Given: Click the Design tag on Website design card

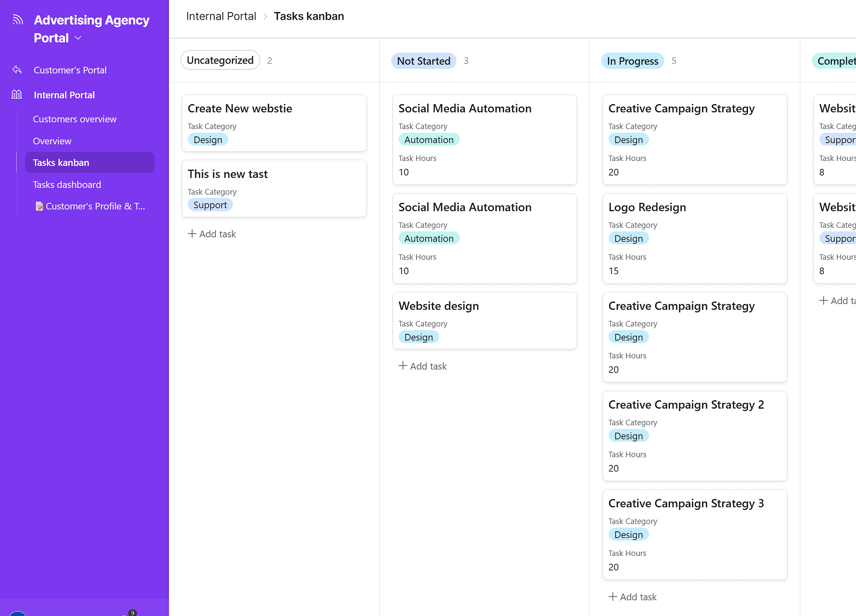Looking at the screenshot, I should click(418, 337).
